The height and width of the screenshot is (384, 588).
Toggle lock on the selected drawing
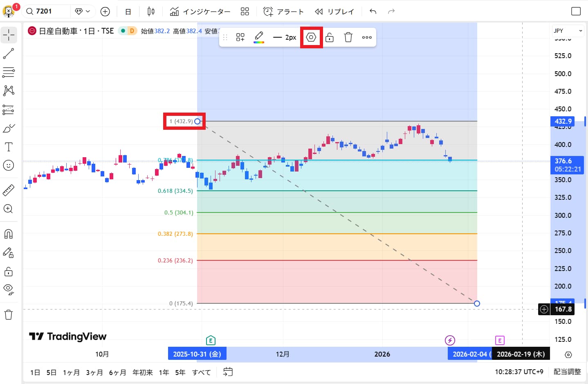tap(330, 38)
